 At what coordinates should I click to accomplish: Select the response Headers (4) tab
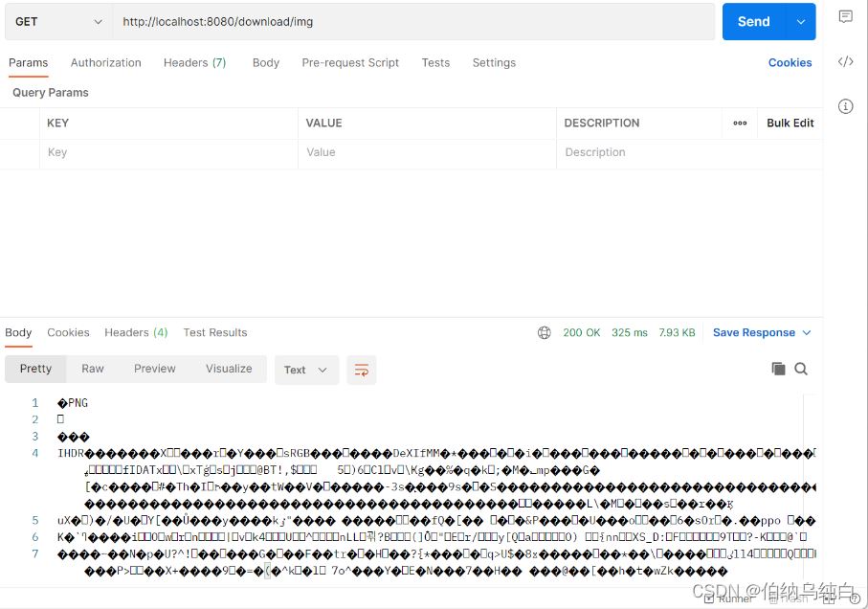coord(136,332)
